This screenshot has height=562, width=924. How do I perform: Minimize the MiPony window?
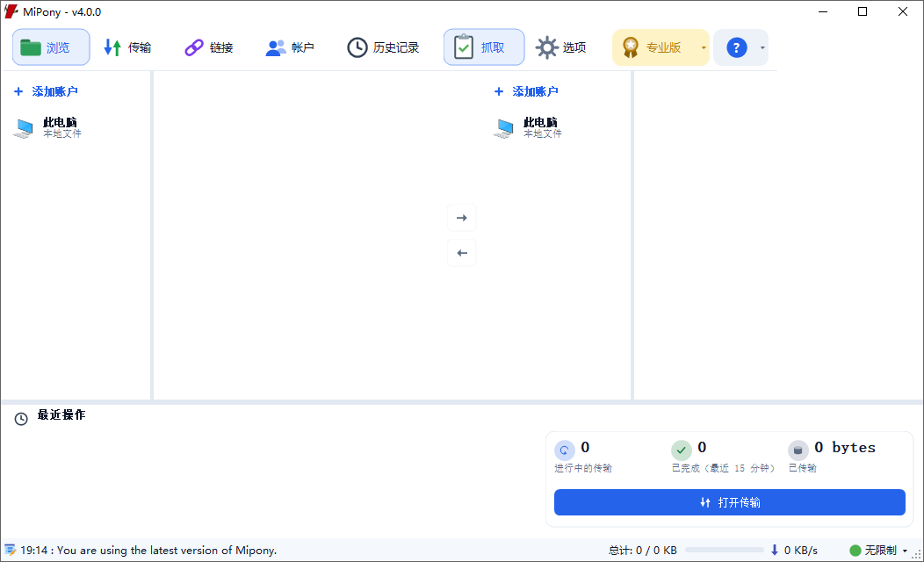coord(823,11)
